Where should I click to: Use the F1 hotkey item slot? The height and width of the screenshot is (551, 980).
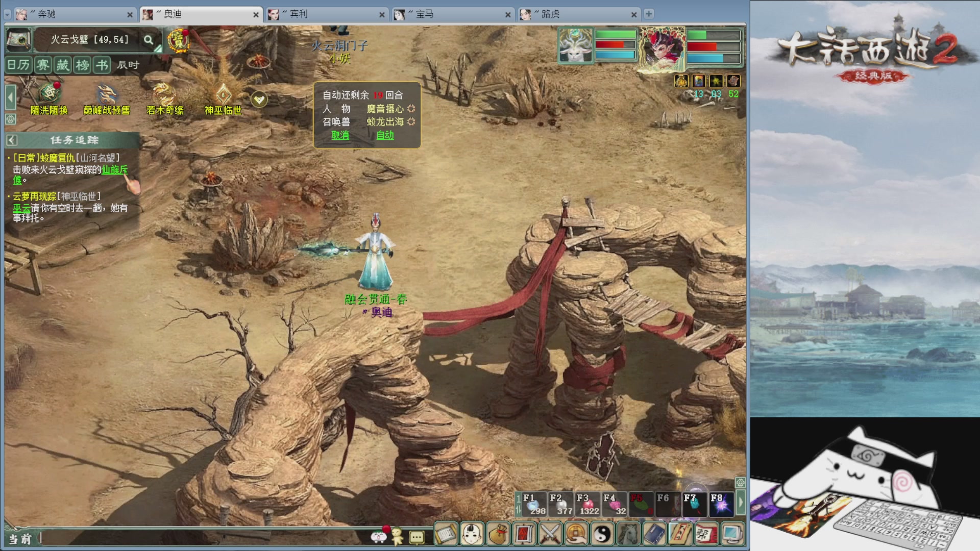point(534,504)
